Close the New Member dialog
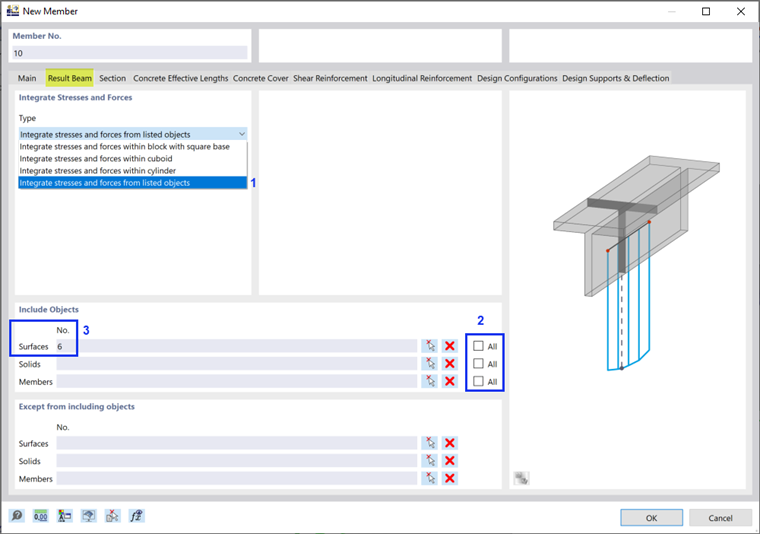760x534 pixels. [741, 11]
